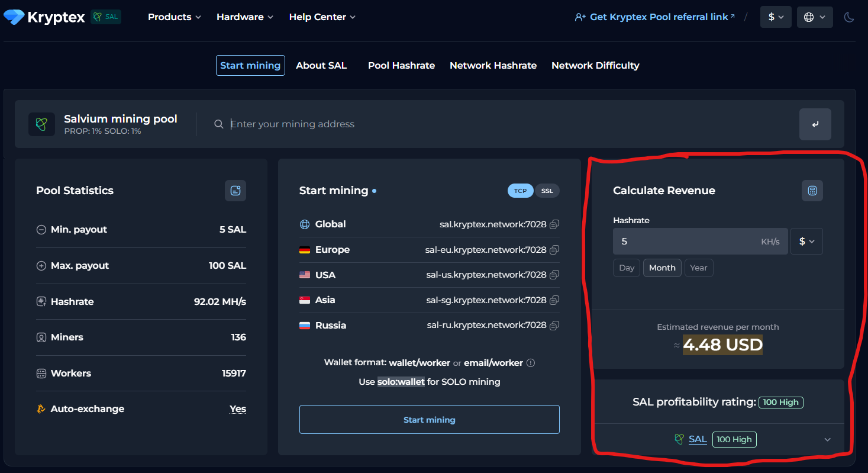The height and width of the screenshot is (473, 868).
Task: Select the Day period option
Action: click(x=627, y=268)
